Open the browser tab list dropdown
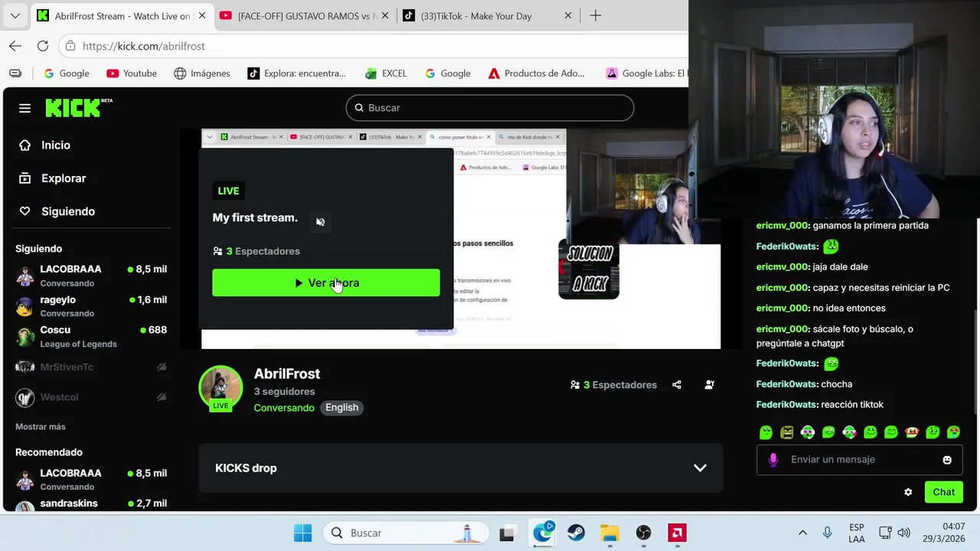 point(15,15)
